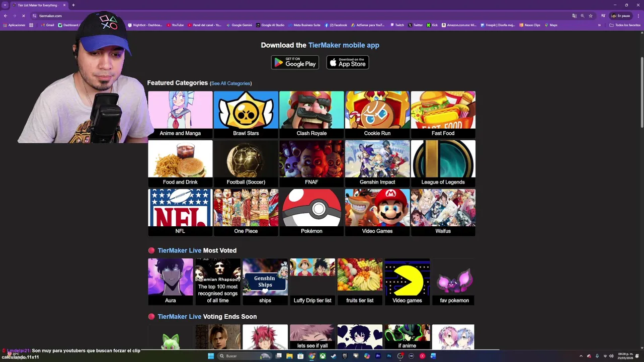Open the Nexus Clips bookmark
This screenshot has height=362, width=644.
click(x=530, y=25)
